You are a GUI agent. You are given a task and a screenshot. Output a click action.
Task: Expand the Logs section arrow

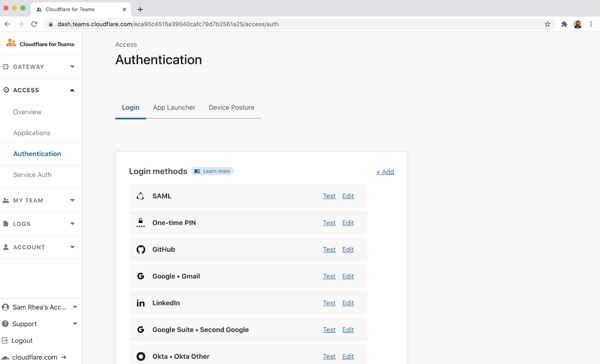(x=72, y=224)
